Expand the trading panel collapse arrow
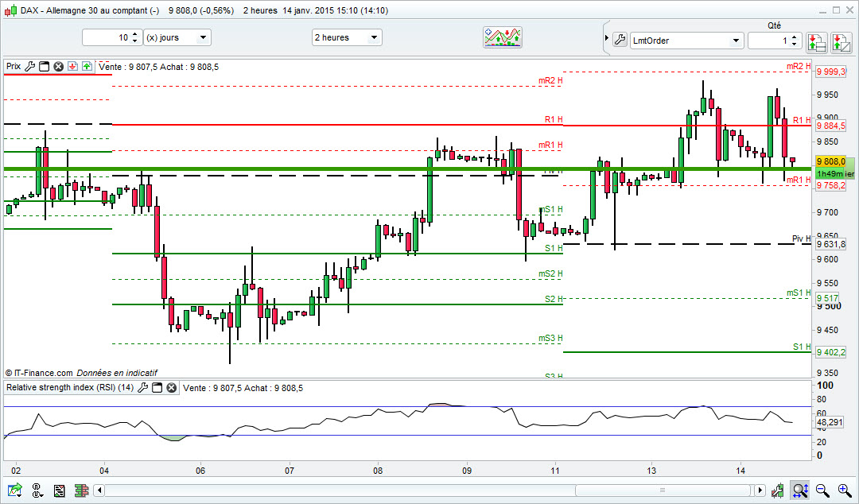Screen dimensions: 859x504 point(606,38)
